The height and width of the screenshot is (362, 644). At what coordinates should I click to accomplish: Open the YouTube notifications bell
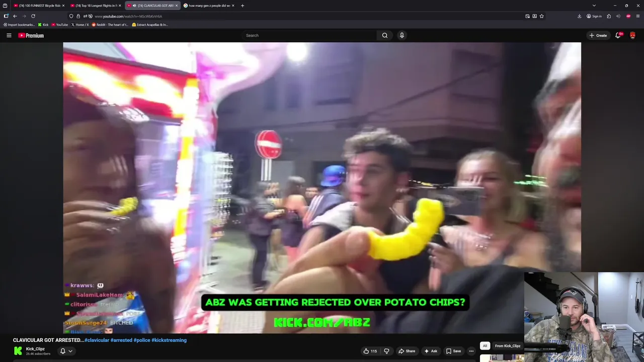[618, 35]
